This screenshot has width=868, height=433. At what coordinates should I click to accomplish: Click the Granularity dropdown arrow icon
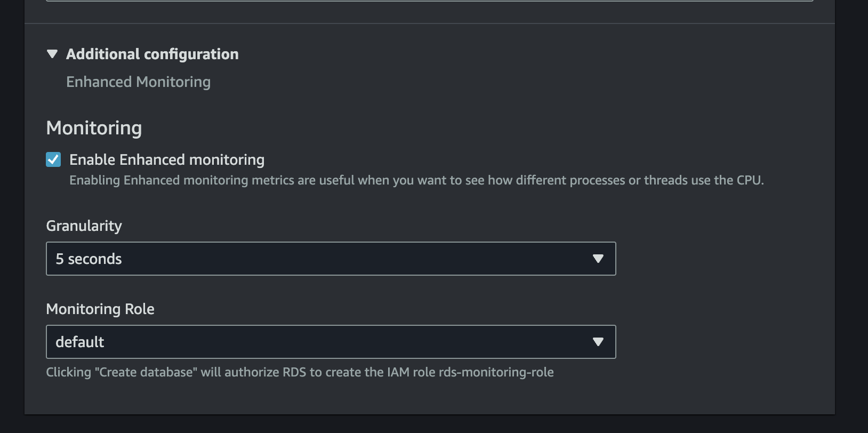tap(598, 259)
